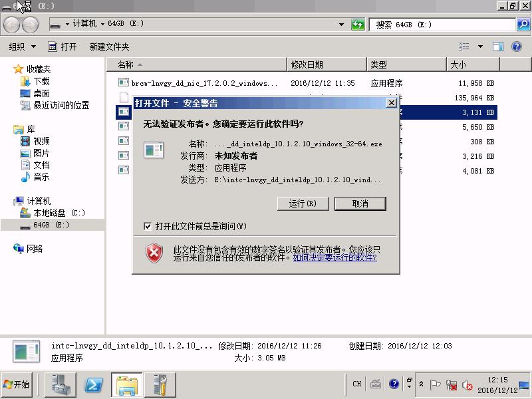532x399 pixels.
Task: Click the refresh icon beside address bar
Action: click(358, 25)
